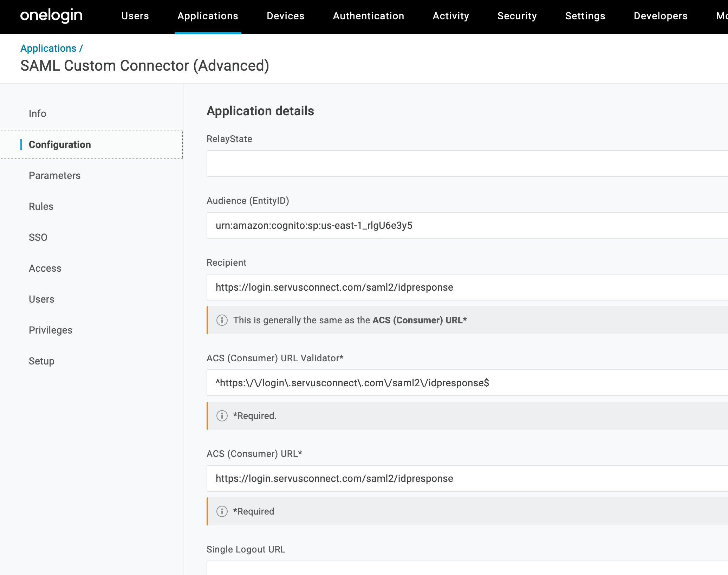Click info icon next to *Required. validator note
The width and height of the screenshot is (728, 575).
222,416
